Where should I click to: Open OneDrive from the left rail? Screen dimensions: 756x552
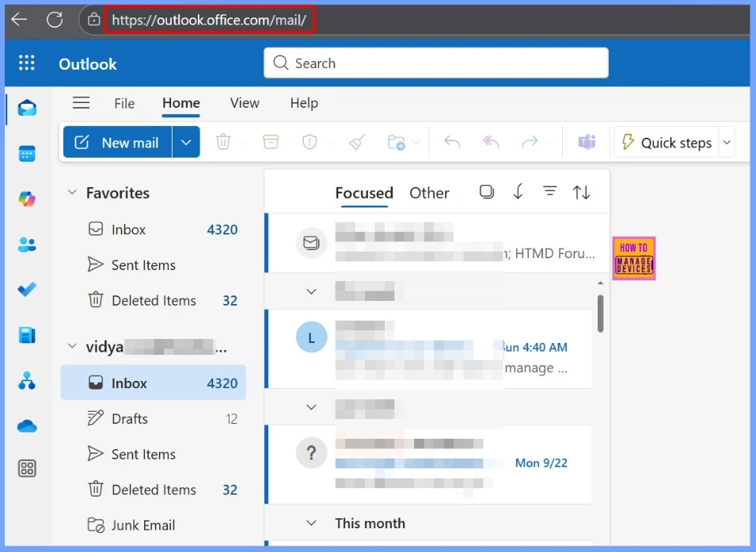click(27, 426)
